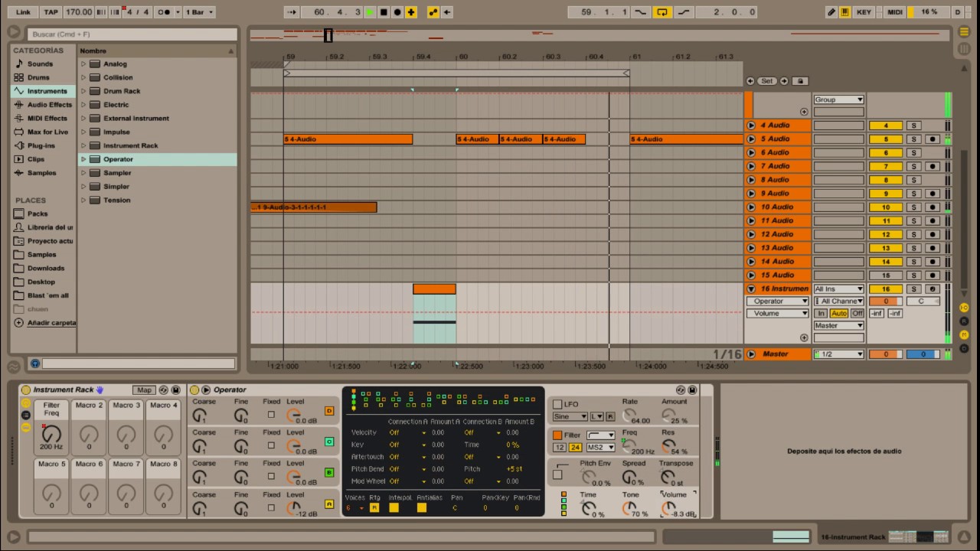Click the Instrument Rack Map button
The width and height of the screenshot is (980, 551).
(x=143, y=390)
